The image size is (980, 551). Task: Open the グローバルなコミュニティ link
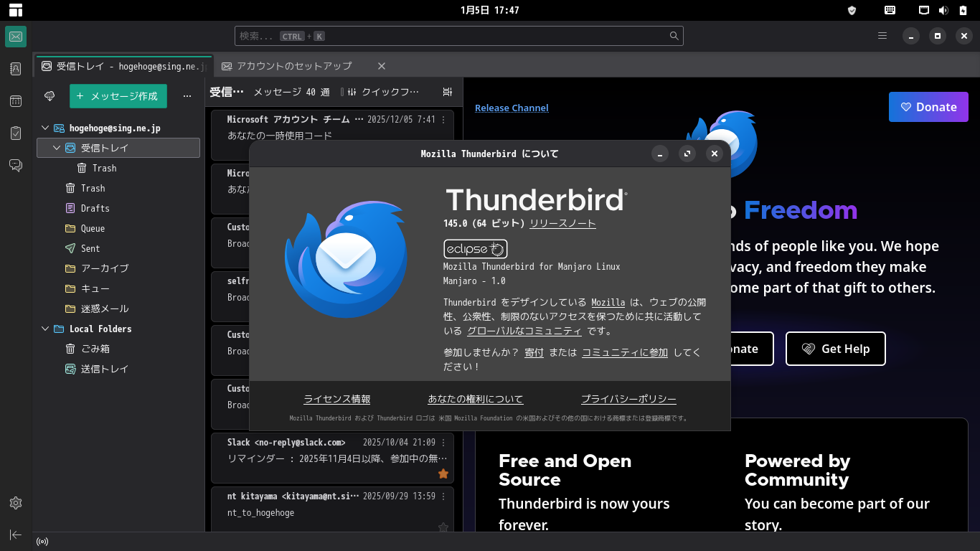524,331
